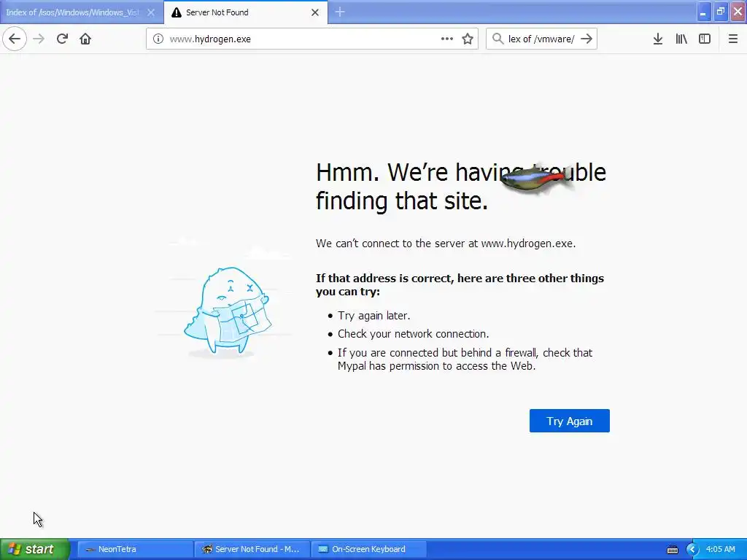Minimize the browser window
Image resolution: width=747 pixels, height=560 pixels.
pos(703,12)
